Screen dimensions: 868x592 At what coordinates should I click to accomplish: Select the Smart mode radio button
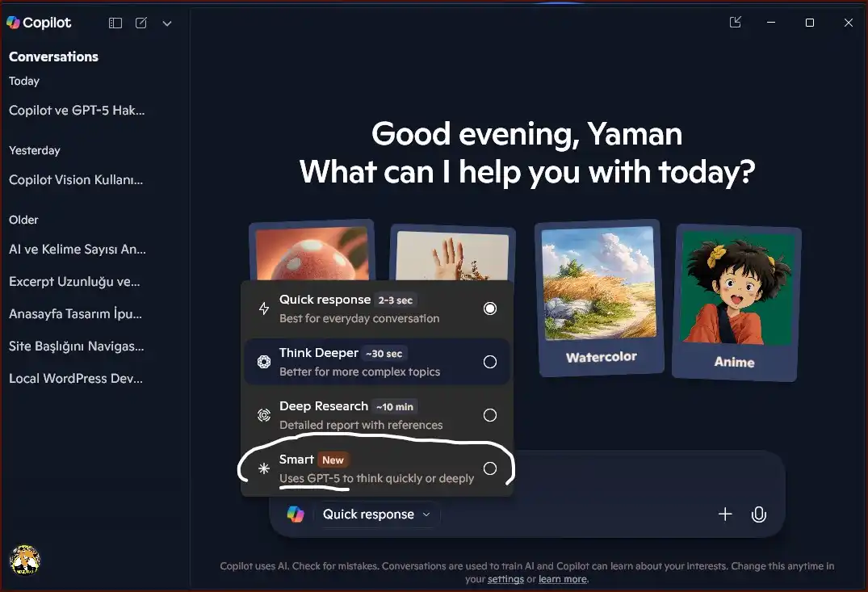490,468
